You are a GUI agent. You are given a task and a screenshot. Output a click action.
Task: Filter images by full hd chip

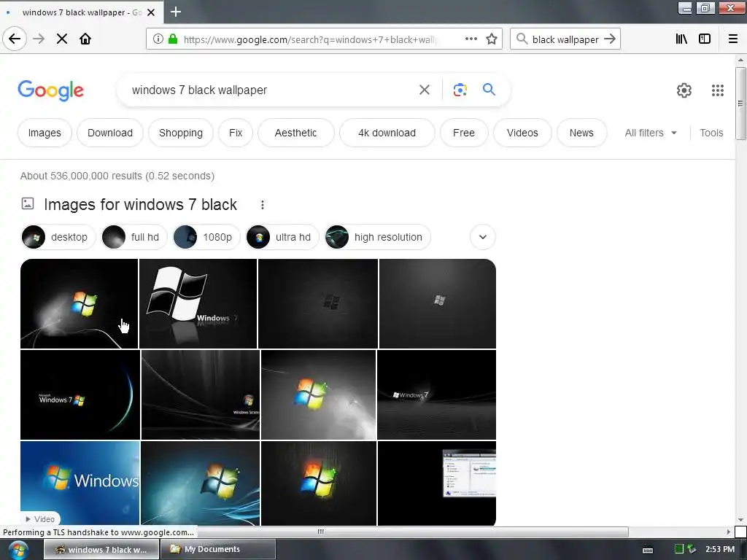[x=134, y=237]
